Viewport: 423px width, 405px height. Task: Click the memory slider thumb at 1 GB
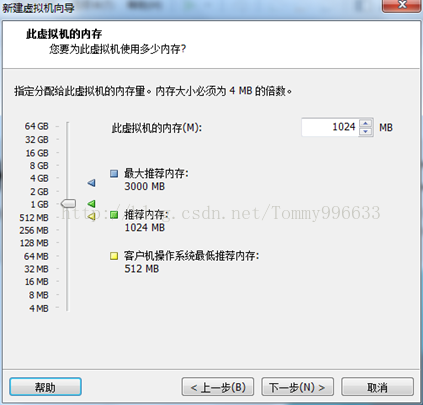(x=68, y=203)
